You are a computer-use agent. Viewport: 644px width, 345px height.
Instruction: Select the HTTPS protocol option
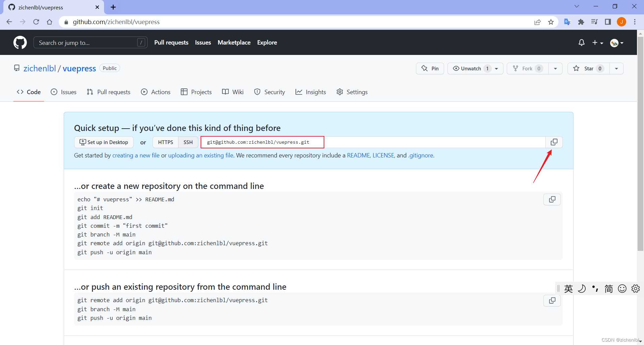point(166,142)
